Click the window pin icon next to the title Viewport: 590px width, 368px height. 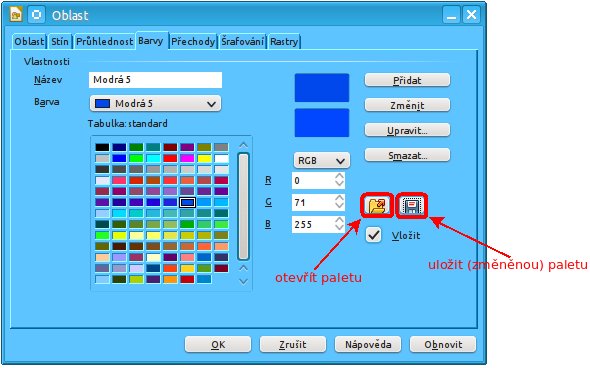36,15
